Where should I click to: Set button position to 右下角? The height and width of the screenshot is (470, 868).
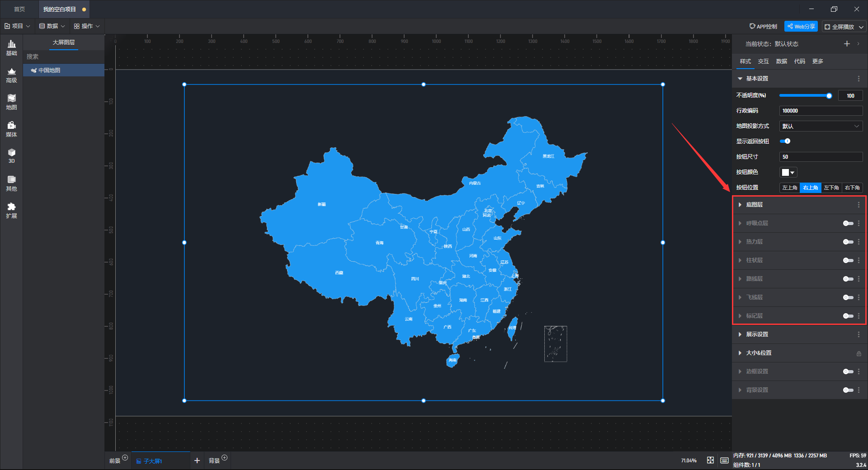point(852,188)
